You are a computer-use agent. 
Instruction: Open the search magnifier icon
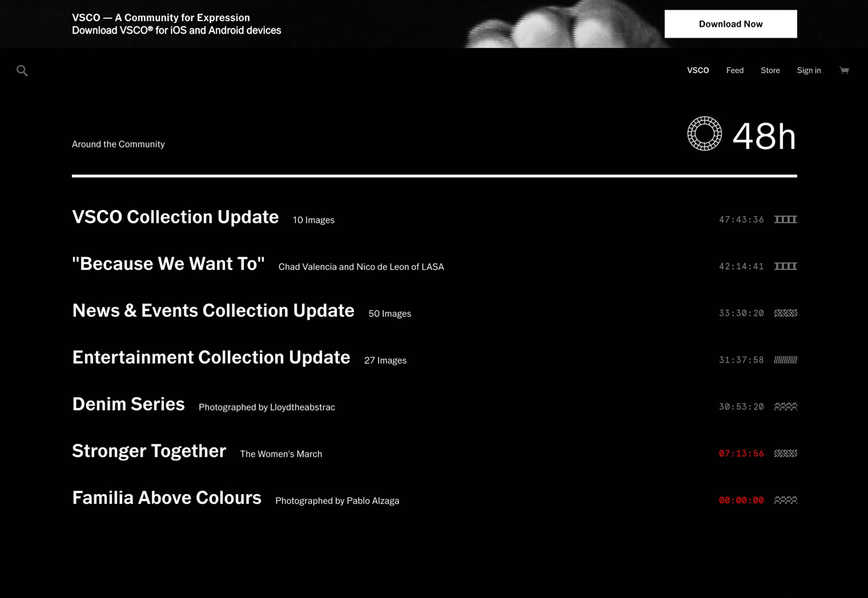tap(22, 71)
